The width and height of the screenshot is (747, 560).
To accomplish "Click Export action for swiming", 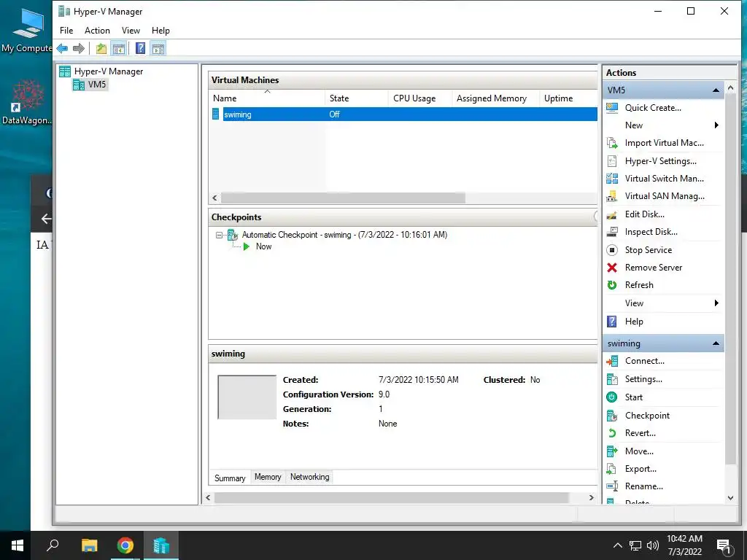I will [x=640, y=469].
